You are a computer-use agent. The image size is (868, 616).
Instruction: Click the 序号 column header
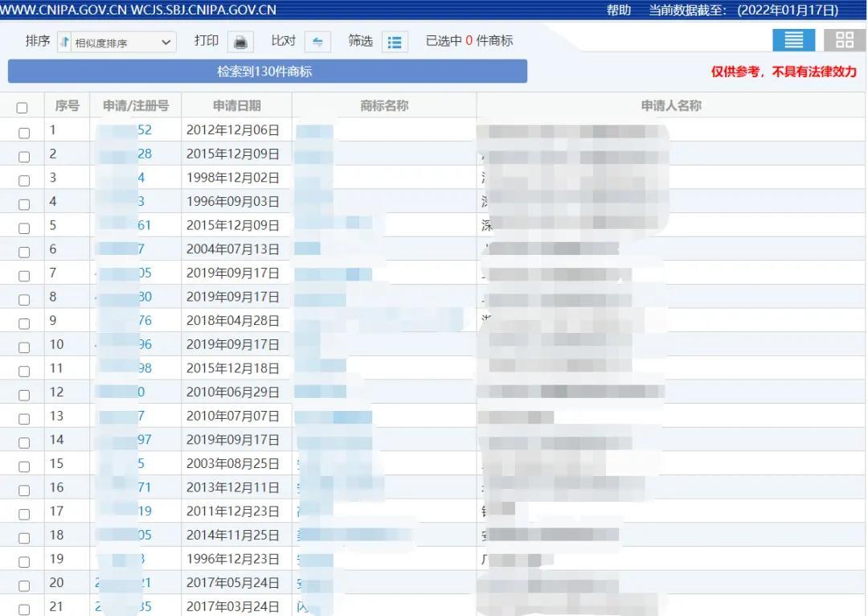[67, 106]
